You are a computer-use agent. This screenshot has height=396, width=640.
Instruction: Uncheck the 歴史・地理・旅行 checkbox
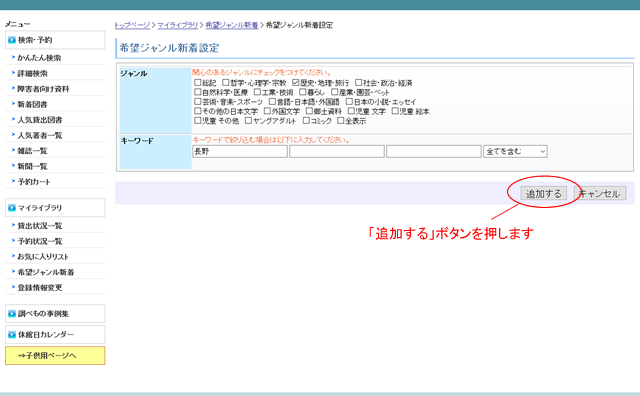296,82
